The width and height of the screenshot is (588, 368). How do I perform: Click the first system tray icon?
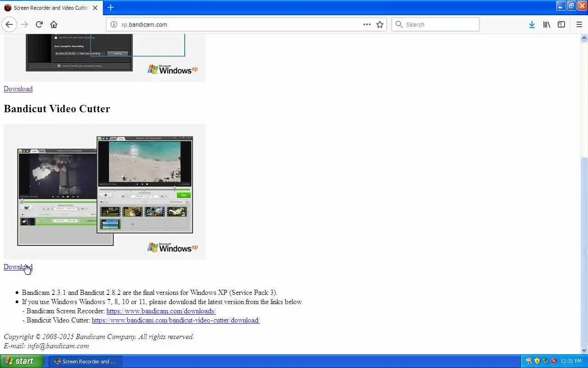click(529, 361)
